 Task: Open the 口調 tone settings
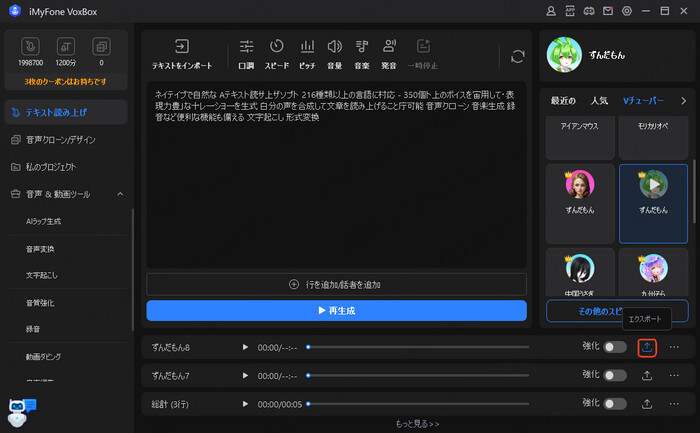pyautogui.click(x=246, y=54)
